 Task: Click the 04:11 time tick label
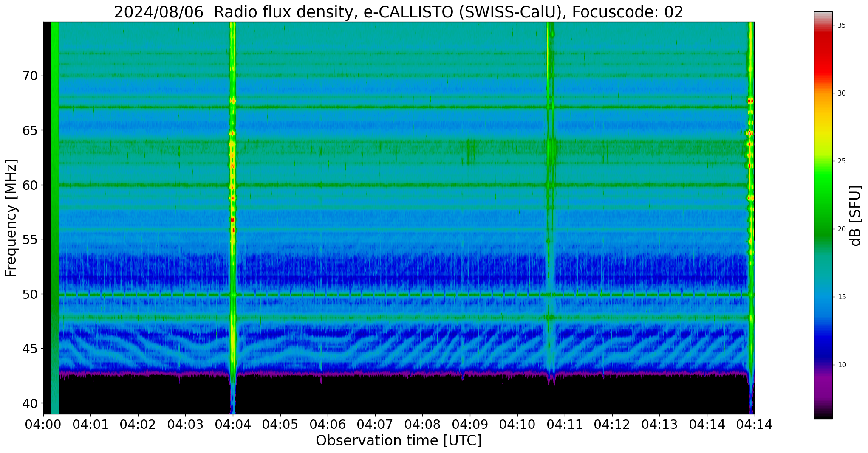565,424
